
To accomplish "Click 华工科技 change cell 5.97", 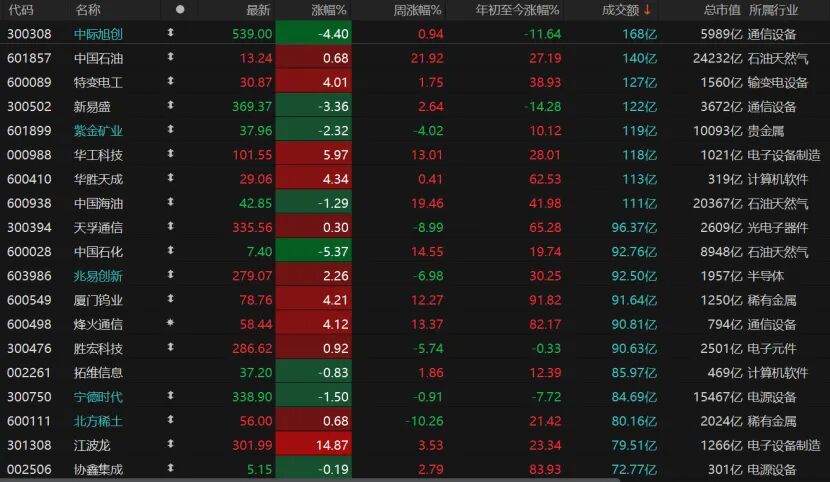I will tap(313, 155).
